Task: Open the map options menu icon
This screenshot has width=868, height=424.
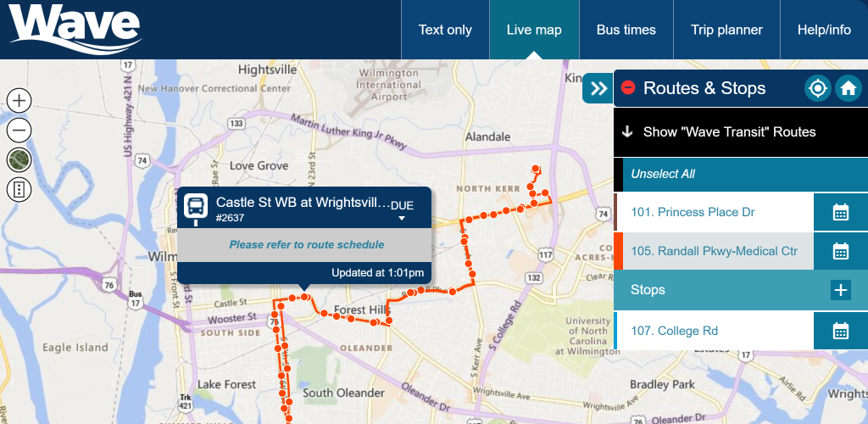Action: pos(19,190)
